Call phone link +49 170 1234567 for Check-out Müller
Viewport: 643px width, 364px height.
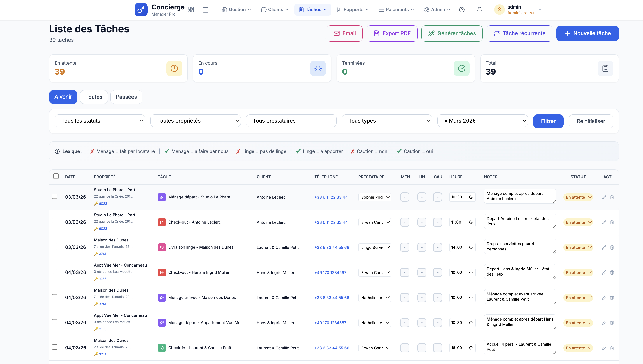330,272
